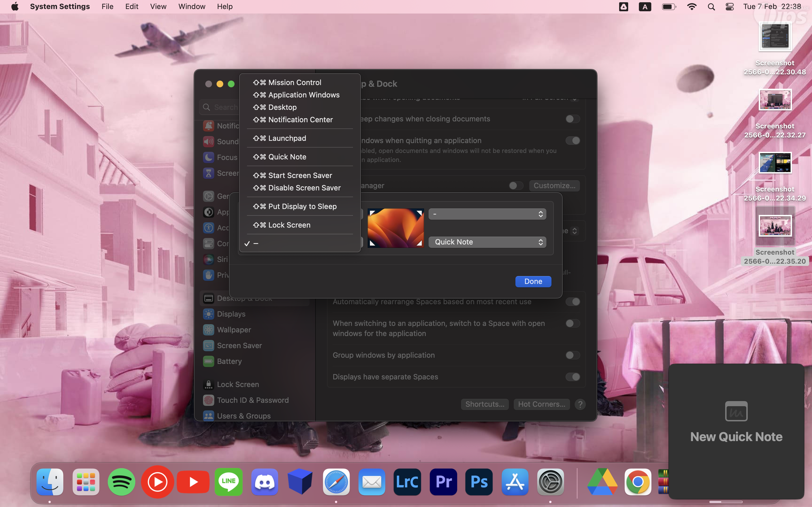Click the Done button

[533, 281]
